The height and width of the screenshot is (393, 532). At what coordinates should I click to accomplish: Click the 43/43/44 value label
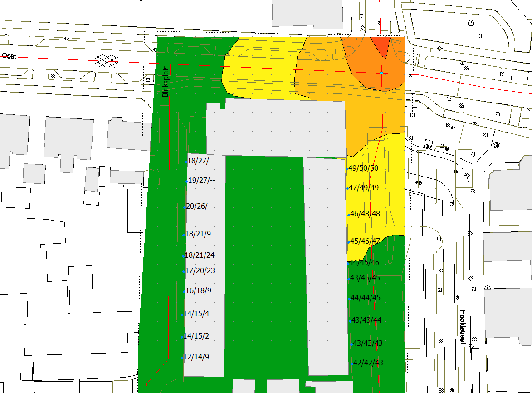[x=366, y=320]
